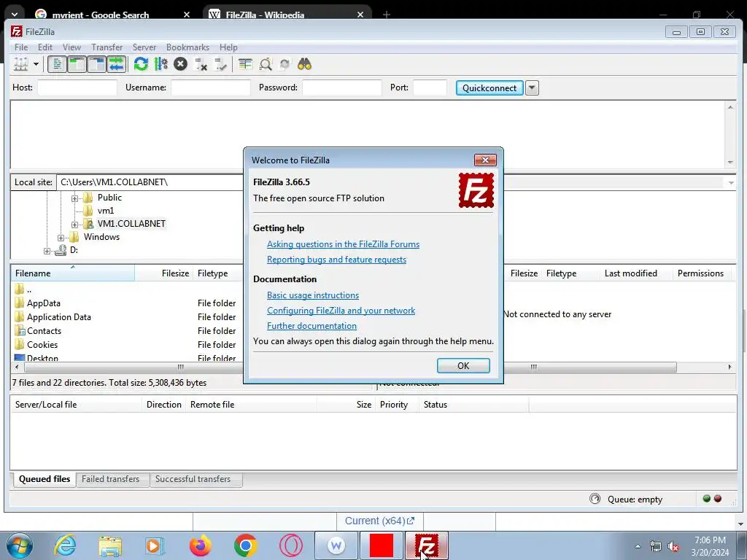The width and height of the screenshot is (747, 560).
Task: Go to parent directory (..) entry
Action: (x=127, y=289)
